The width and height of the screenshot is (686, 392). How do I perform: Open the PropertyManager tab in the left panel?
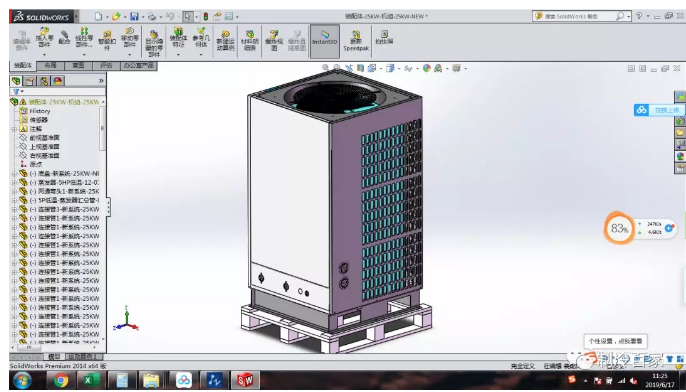coord(30,81)
